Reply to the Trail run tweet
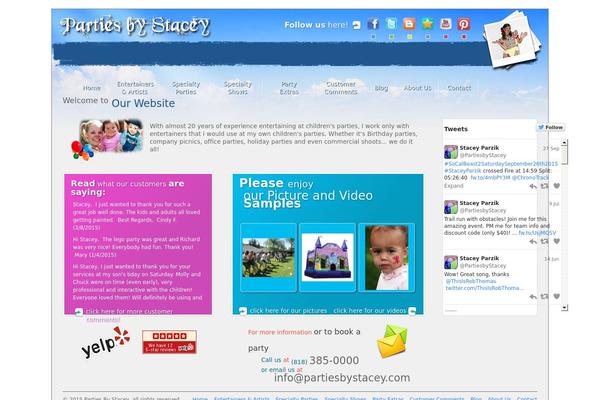600x400 pixels. 533,242
